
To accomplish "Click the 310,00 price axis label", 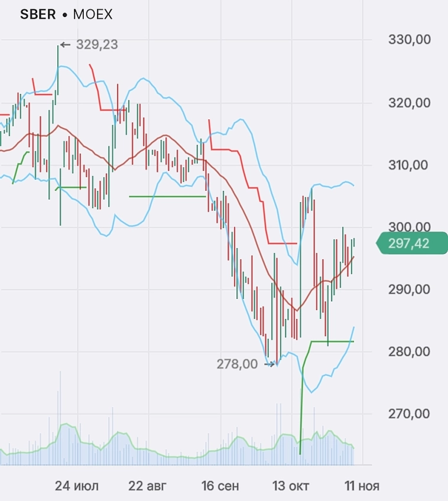I will click(409, 165).
